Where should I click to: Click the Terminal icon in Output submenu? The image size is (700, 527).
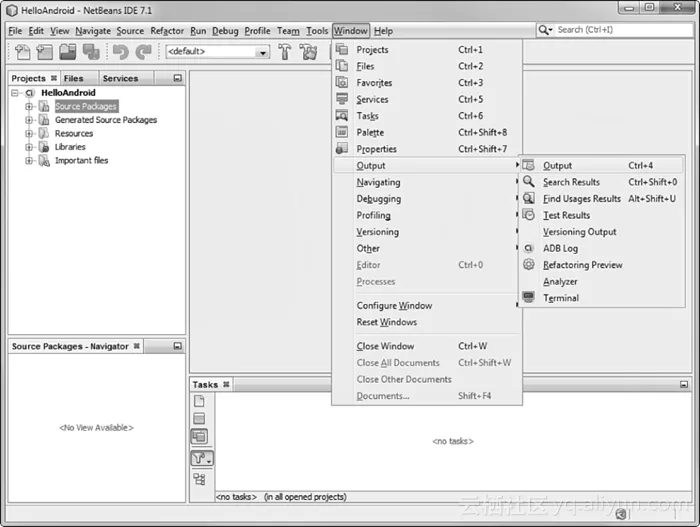click(529, 298)
